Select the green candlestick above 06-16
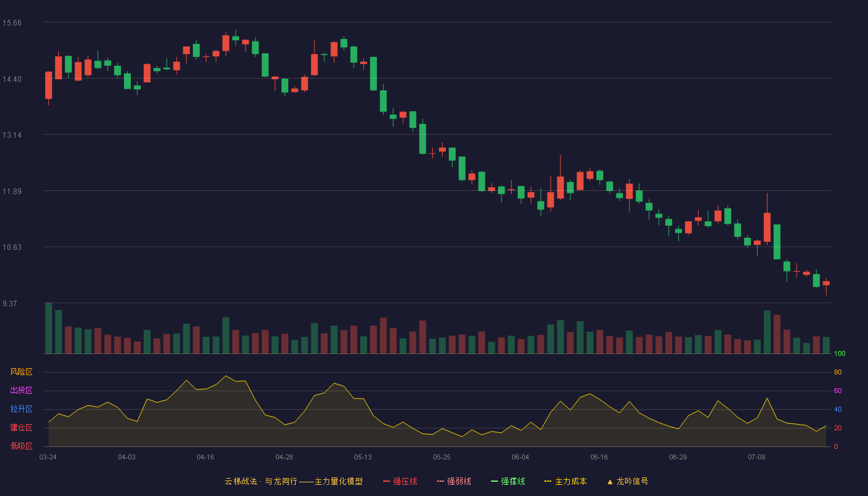 [600, 175]
